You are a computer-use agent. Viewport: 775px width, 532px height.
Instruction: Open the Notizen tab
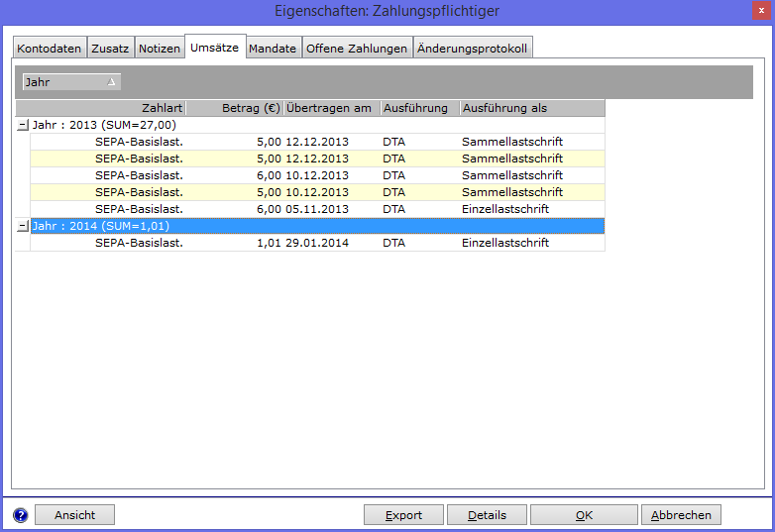160,49
